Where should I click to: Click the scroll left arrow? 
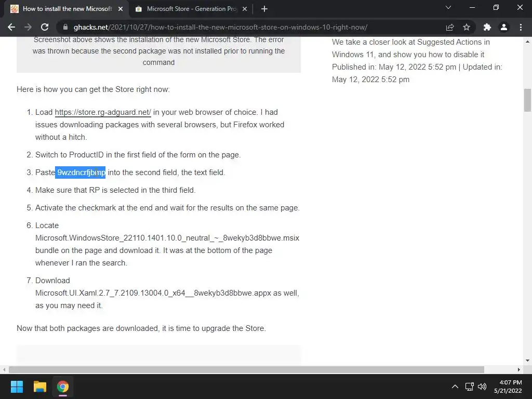coord(4,369)
